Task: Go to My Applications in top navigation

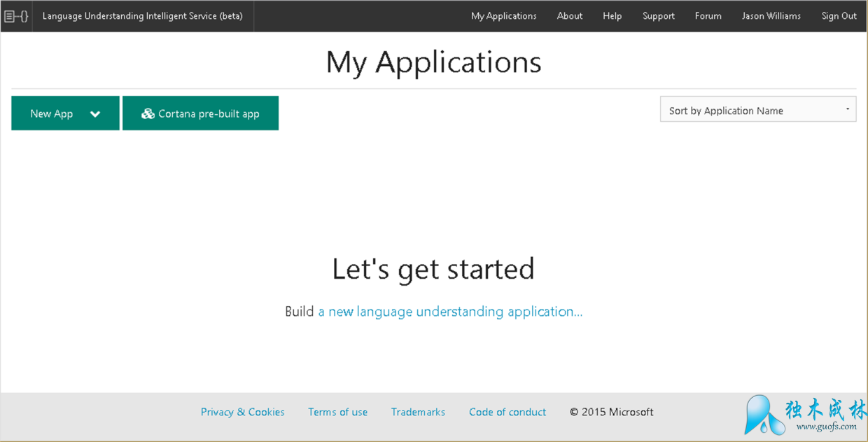Action: (x=503, y=16)
